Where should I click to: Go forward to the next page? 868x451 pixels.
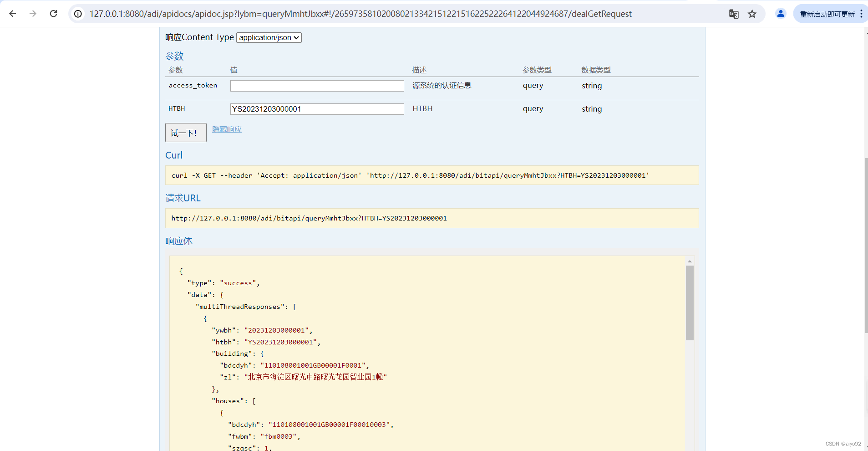tap(33, 14)
